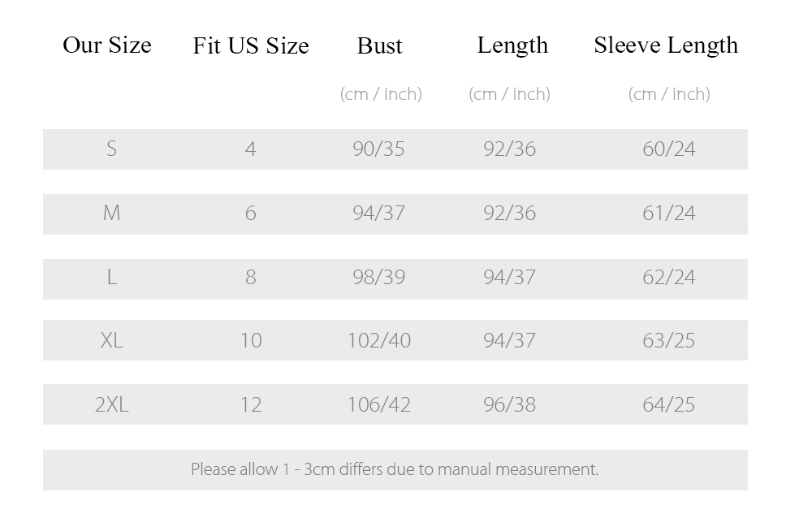Choose the L size row label
The height and width of the screenshot is (518, 812).
(112, 277)
